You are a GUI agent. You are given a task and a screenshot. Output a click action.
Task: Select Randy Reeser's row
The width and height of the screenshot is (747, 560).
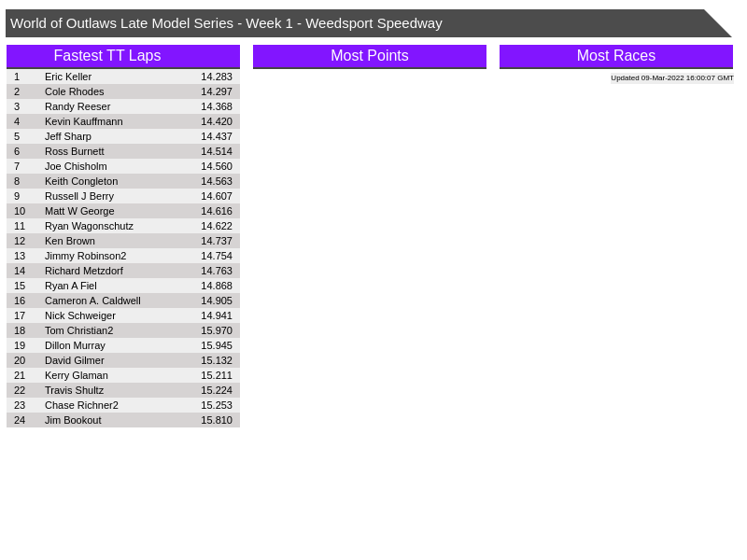tap(78, 106)
